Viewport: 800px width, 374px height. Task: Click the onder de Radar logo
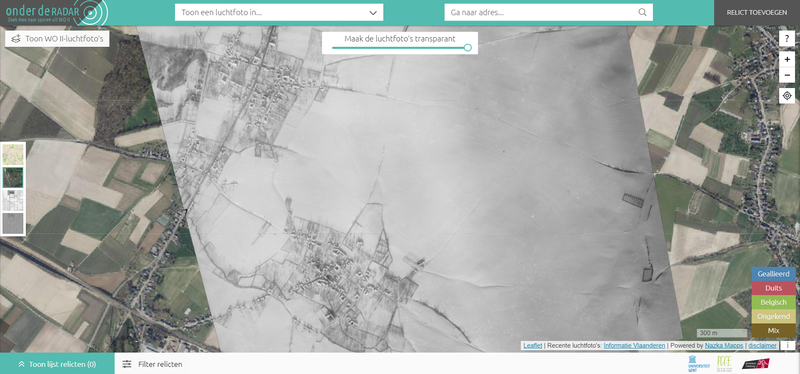click(x=54, y=13)
